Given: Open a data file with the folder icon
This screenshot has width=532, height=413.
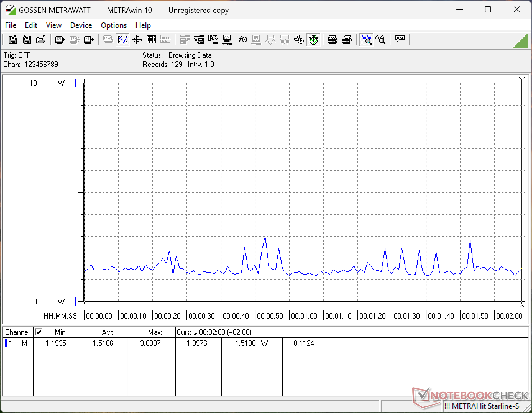Looking at the screenshot, I should pyautogui.click(x=41, y=40).
